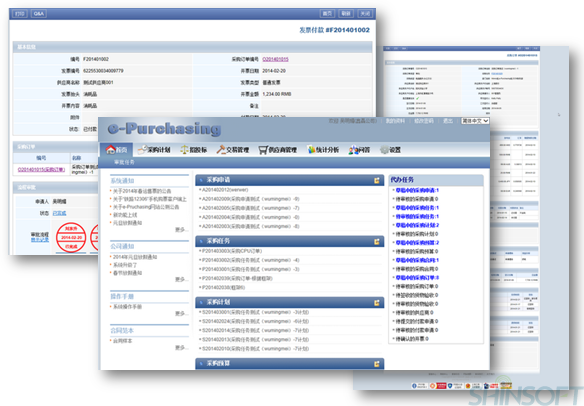
Task: Click 更多 under 操作手册
Action: (181, 314)
